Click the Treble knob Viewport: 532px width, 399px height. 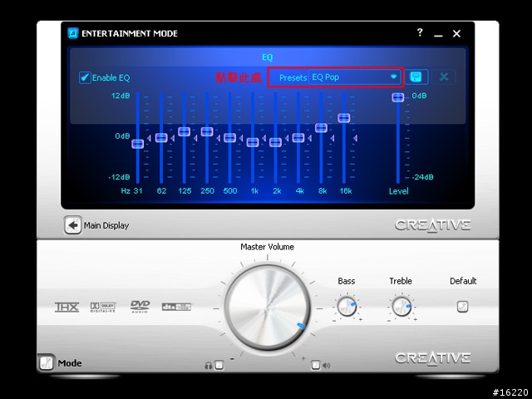401,307
